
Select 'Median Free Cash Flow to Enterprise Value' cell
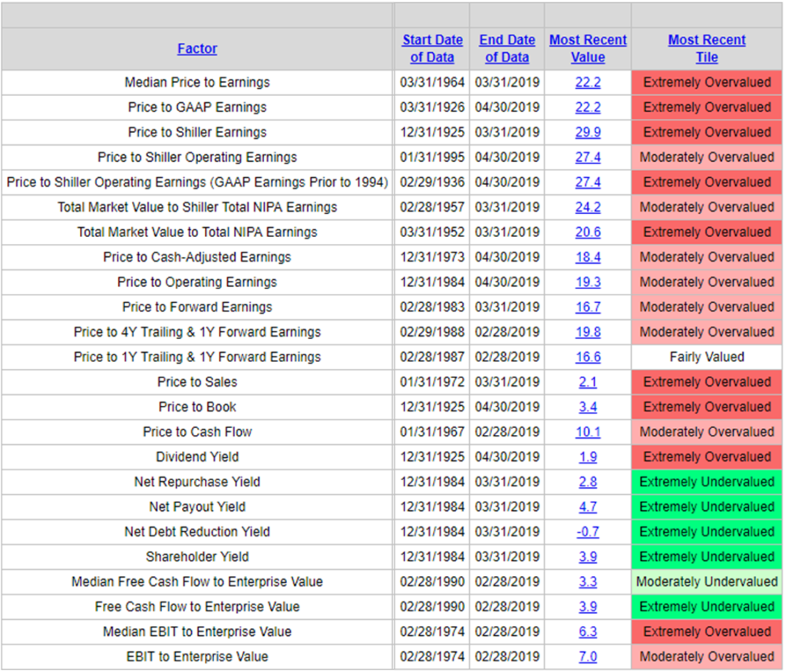click(197, 581)
